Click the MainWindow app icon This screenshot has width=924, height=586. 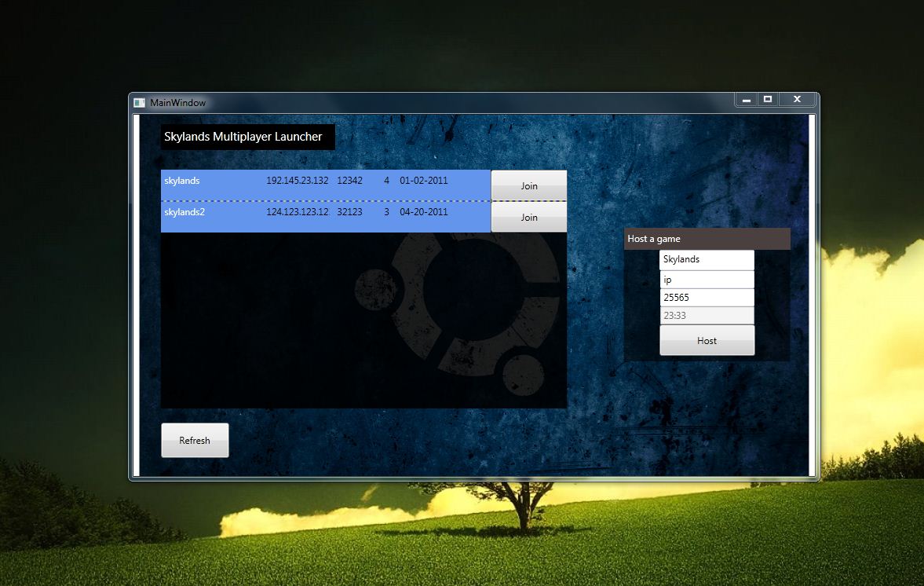click(139, 103)
